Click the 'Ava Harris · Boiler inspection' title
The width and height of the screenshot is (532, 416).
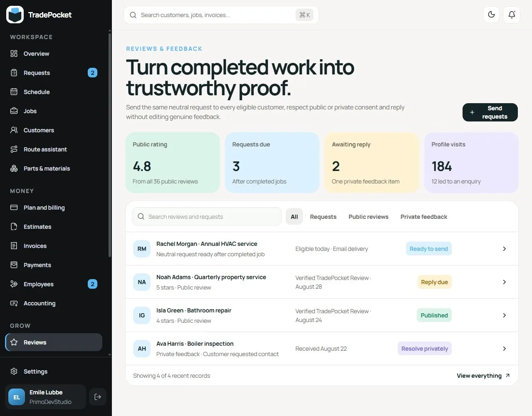tap(195, 344)
